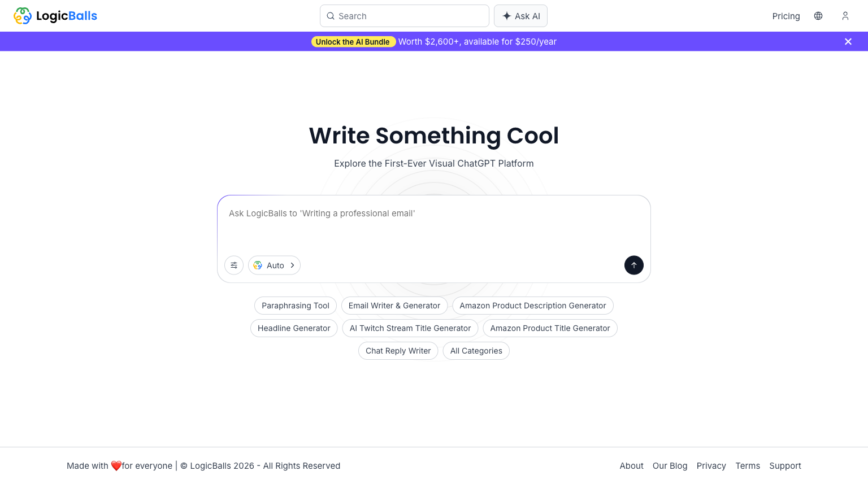Open the user account icon
Viewport: 868px width, 488px height.
point(845,16)
